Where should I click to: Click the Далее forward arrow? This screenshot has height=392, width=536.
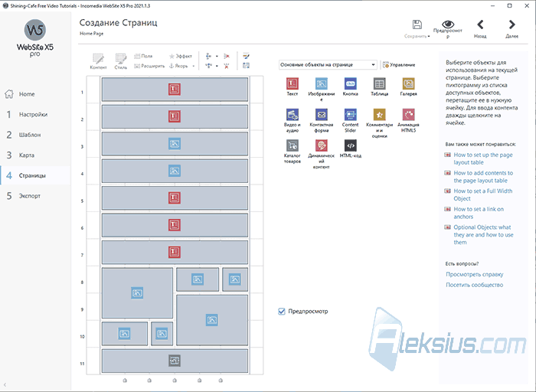pos(511,24)
